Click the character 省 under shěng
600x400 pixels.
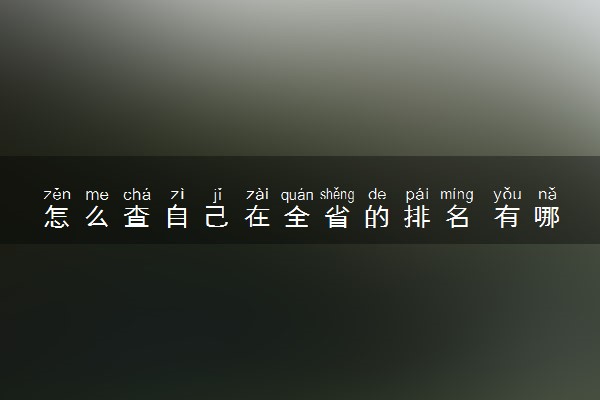tap(337, 216)
